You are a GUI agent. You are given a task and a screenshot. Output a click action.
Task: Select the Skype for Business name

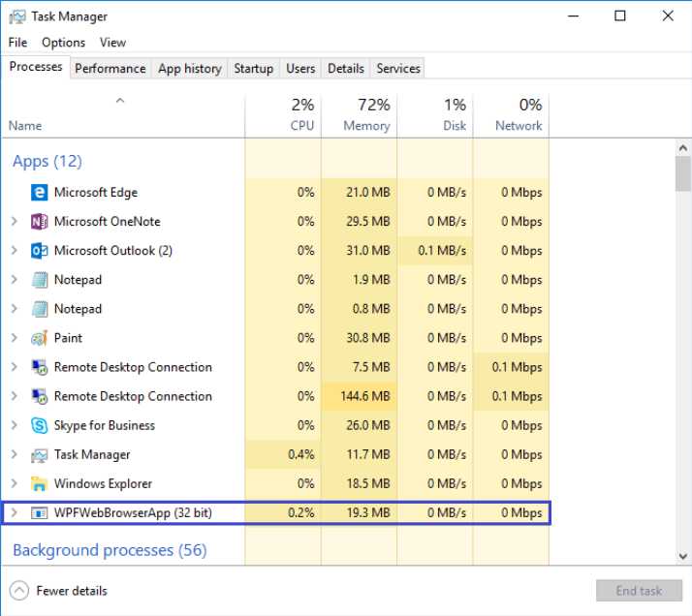click(105, 425)
